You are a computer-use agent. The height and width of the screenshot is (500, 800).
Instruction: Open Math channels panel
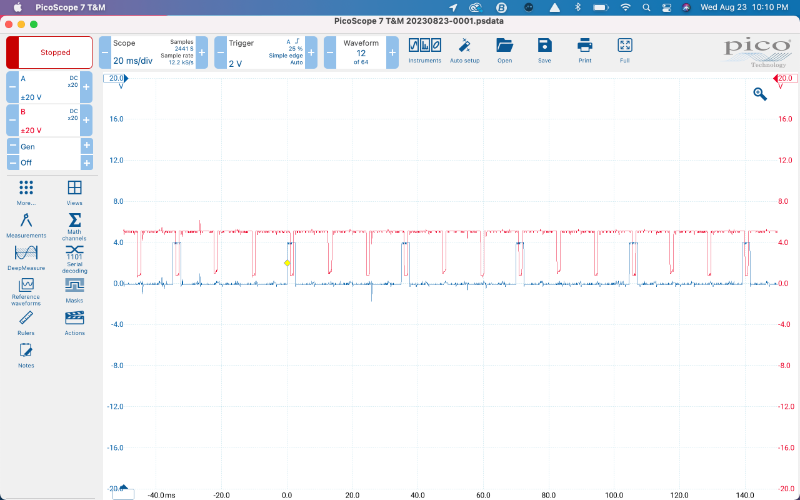pyautogui.click(x=74, y=224)
